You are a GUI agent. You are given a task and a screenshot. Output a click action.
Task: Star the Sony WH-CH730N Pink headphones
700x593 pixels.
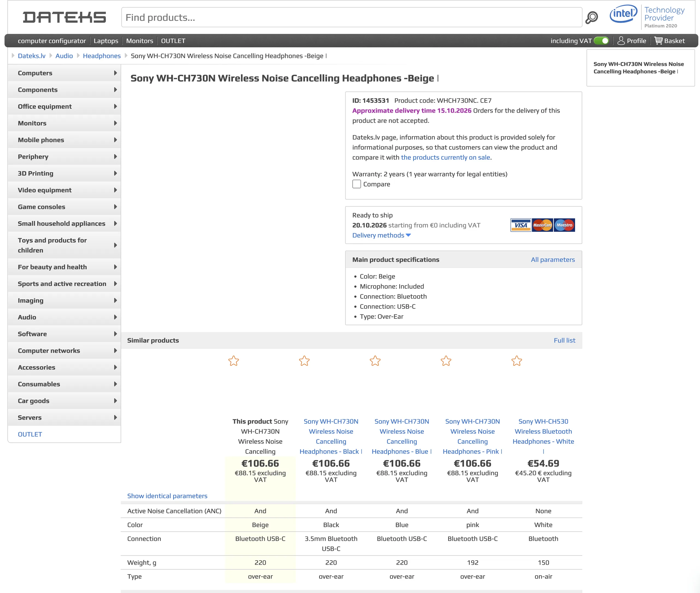pos(446,361)
